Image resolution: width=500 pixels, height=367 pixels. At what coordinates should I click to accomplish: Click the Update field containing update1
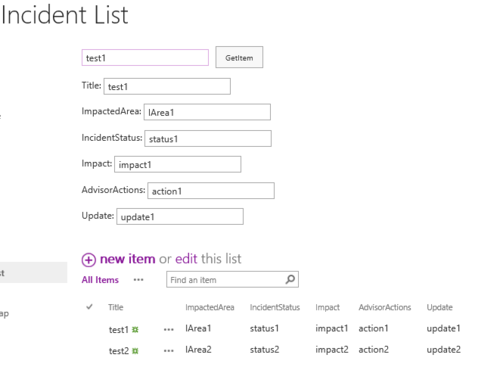(x=180, y=217)
